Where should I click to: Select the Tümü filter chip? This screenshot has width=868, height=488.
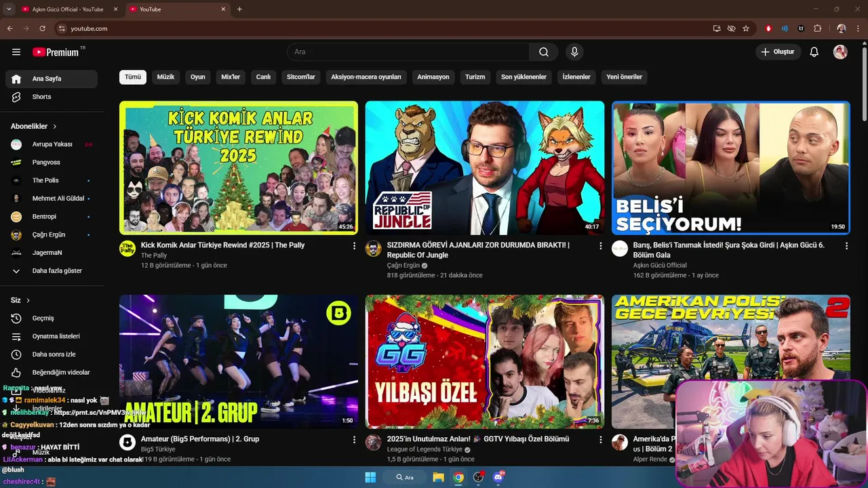(133, 77)
